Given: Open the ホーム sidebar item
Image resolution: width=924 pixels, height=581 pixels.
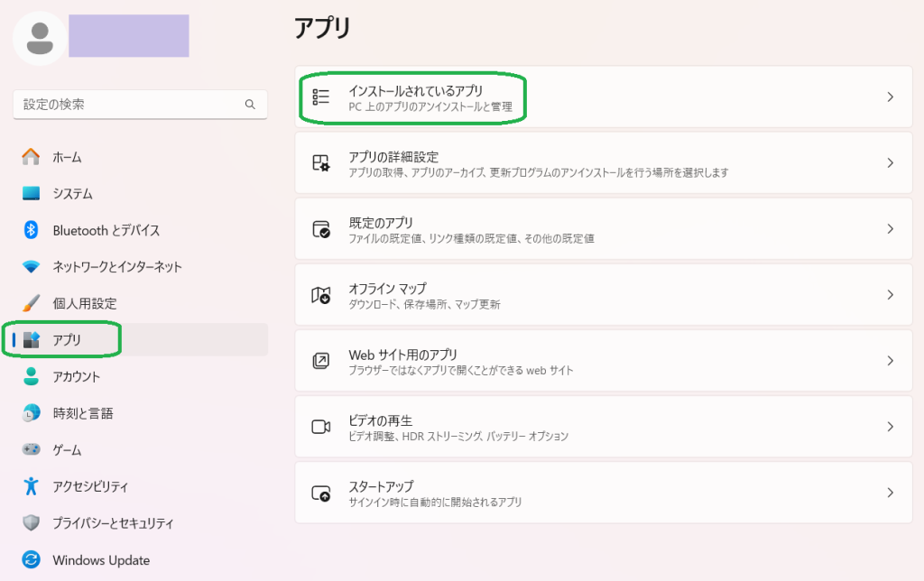Looking at the screenshot, I should point(67,157).
